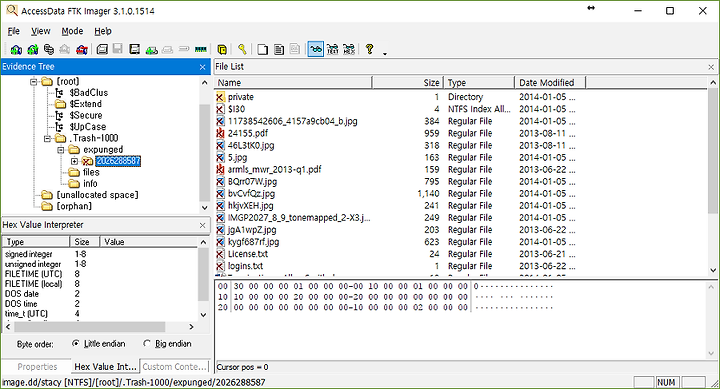
Task: Sort file list by Size column
Action: point(407,83)
